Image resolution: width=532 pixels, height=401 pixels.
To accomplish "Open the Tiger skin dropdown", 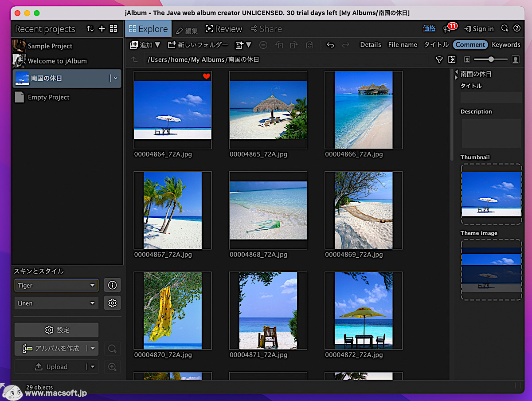I will coord(56,285).
